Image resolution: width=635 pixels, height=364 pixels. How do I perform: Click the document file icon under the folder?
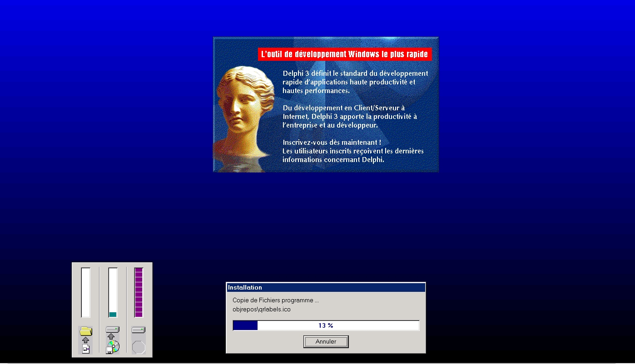tap(86, 349)
